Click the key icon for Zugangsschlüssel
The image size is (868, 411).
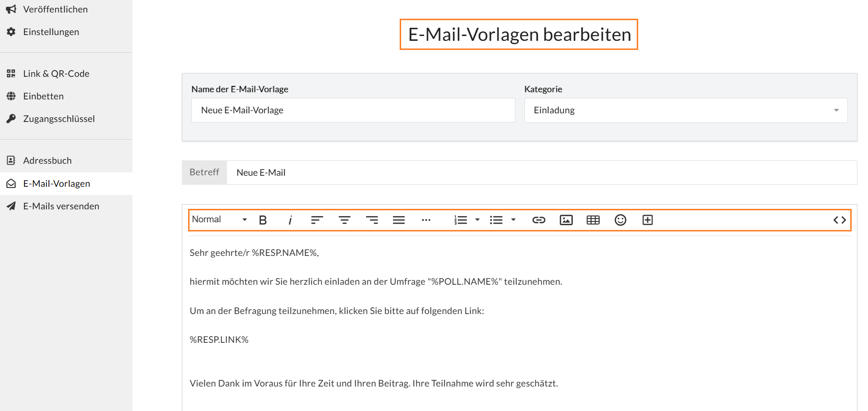point(11,119)
